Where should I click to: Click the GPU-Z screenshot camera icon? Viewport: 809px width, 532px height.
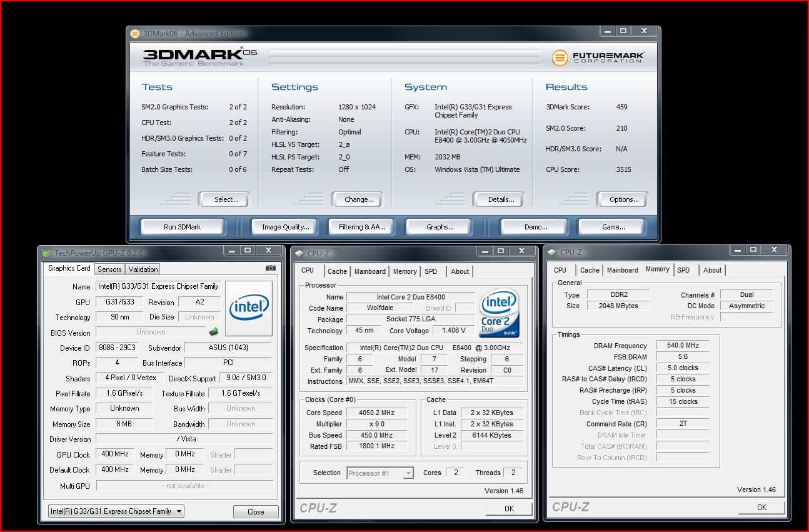pyautogui.click(x=270, y=268)
